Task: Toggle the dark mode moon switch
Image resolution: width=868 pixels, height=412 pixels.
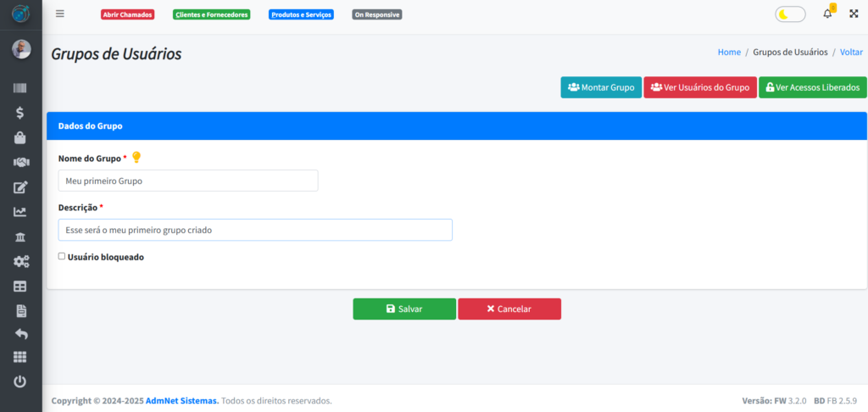Action: [789, 14]
